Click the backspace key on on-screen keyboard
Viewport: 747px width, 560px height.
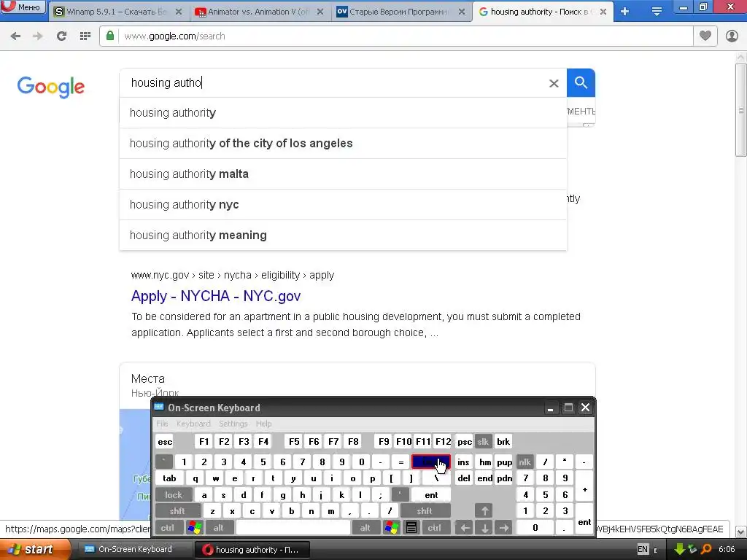[x=430, y=462]
